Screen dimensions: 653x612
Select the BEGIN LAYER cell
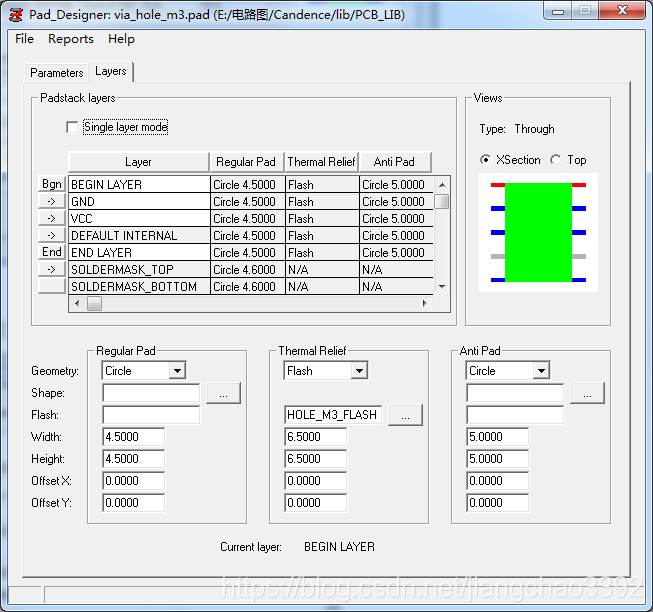coord(140,184)
